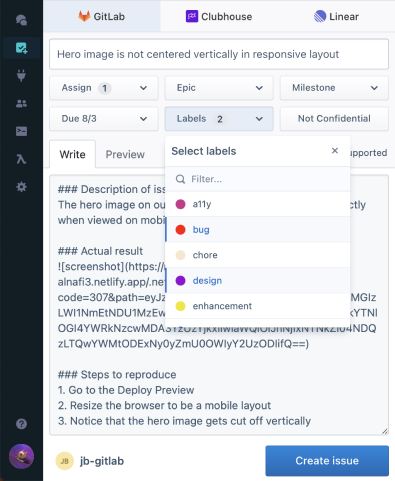Deselect the design label
Viewport: 395px width, 481px height.
pos(257,280)
